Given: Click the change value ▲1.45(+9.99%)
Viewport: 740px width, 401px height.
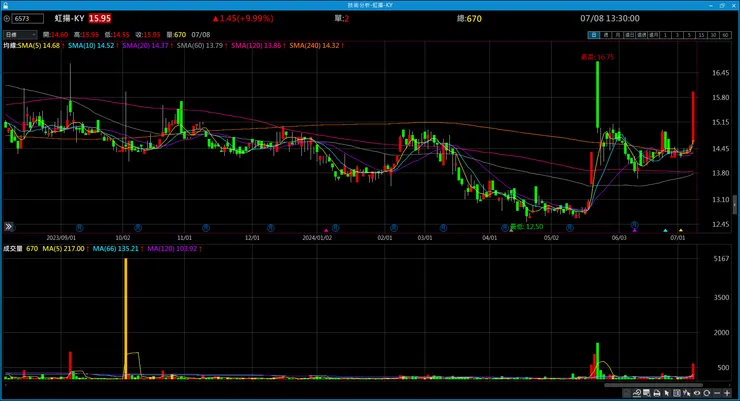Looking at the screenshot, I should (243, 18).
